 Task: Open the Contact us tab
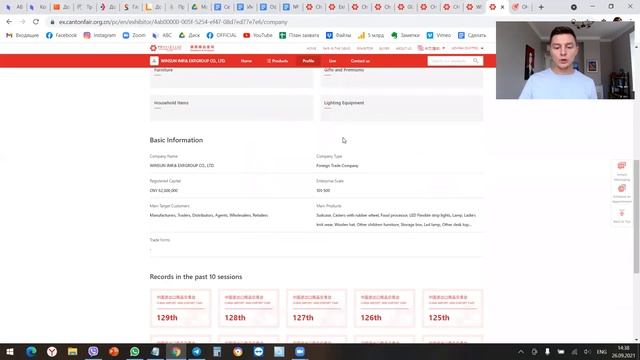point(360,61)
